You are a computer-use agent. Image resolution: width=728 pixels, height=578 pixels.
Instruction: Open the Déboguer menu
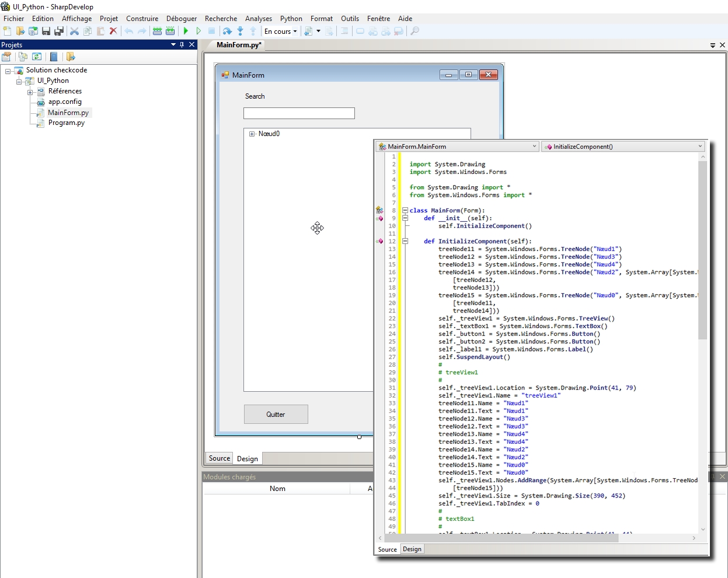[x=182, y=19]
